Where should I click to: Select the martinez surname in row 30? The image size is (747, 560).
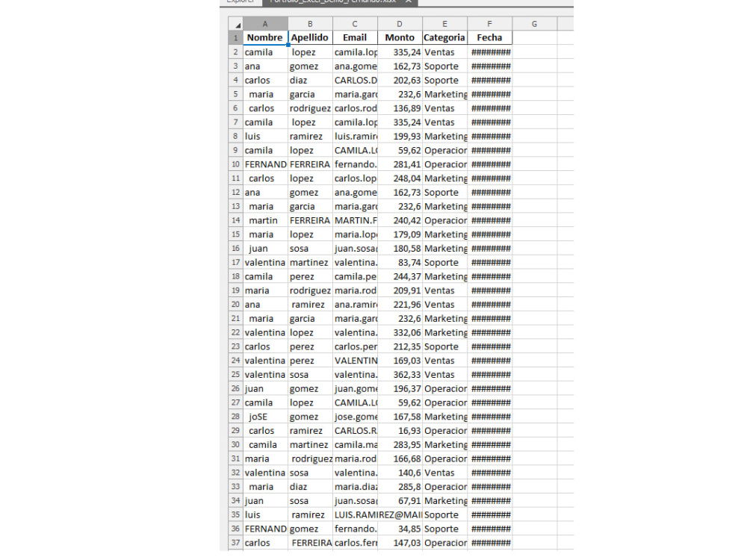tap(310, 445)
